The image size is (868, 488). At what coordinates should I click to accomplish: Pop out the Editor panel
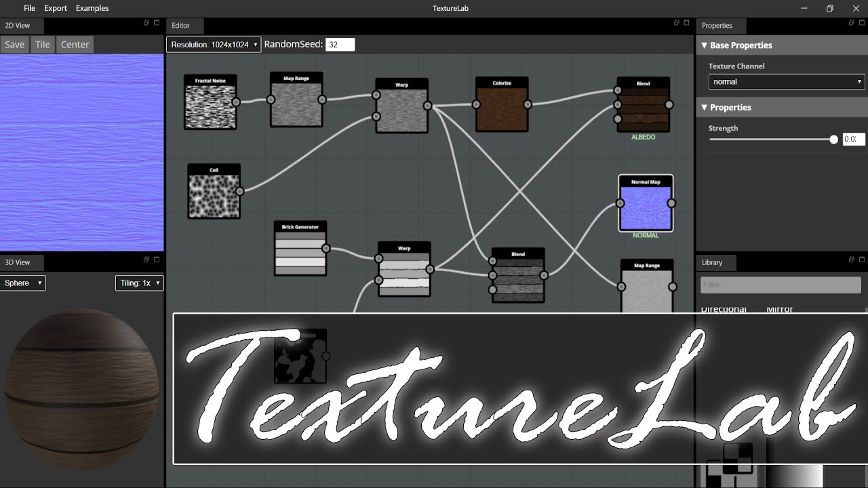676,23
